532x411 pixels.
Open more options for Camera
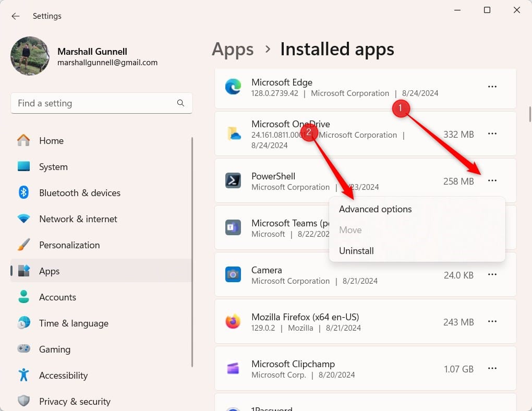pos(492,274)
